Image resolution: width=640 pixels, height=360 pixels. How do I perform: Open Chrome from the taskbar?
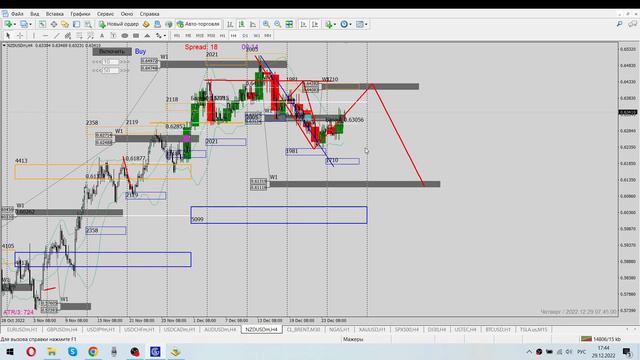pyautogui.click(x=93, y=351)
